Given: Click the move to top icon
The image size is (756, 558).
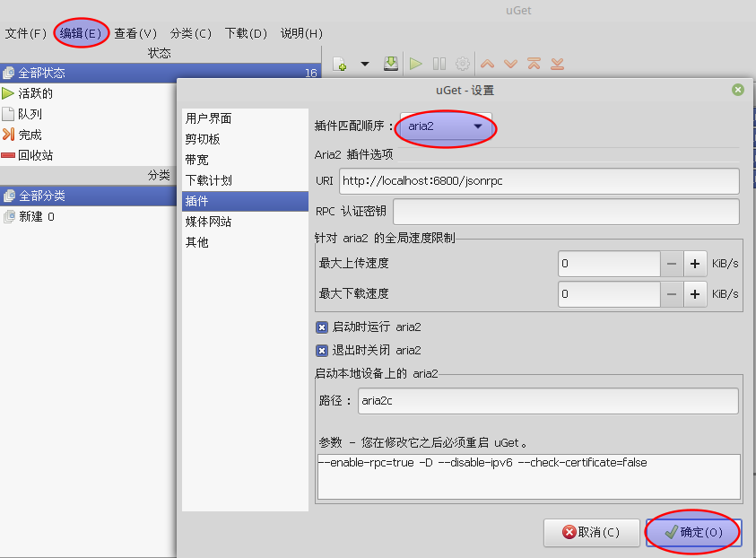Looking at the screenshot, I should click(x=534, y=64).
